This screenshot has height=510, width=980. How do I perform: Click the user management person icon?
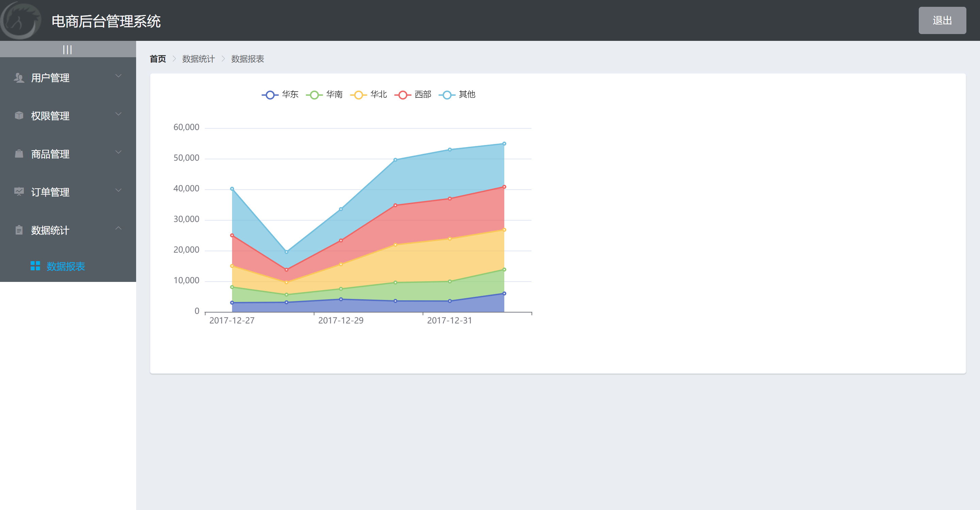(x=19, y=78)
